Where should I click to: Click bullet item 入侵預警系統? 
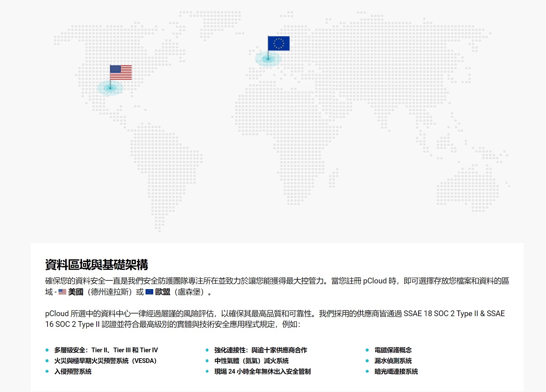[x=73, y=372]
